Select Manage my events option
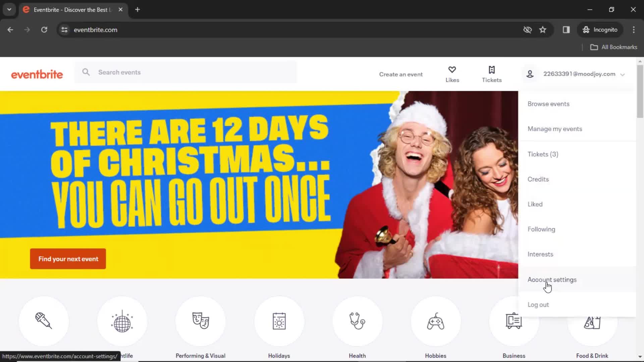The image size is (644, 362). 555,129
